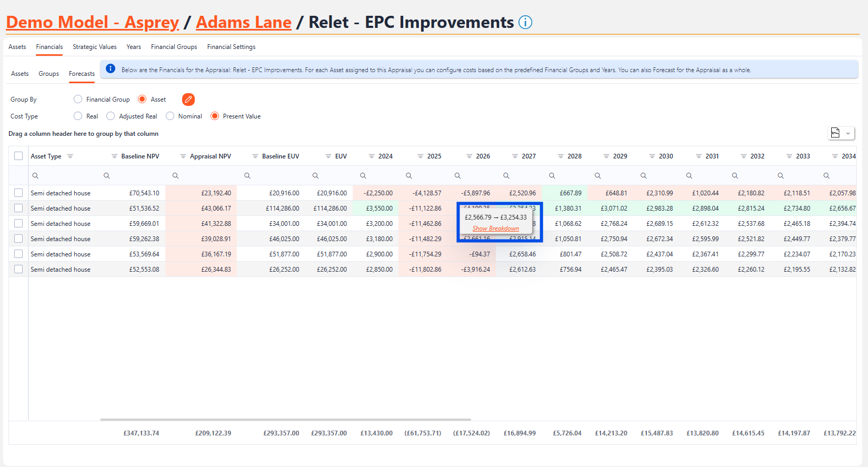Click the Baseline NPV search filter field

point(135,176)
